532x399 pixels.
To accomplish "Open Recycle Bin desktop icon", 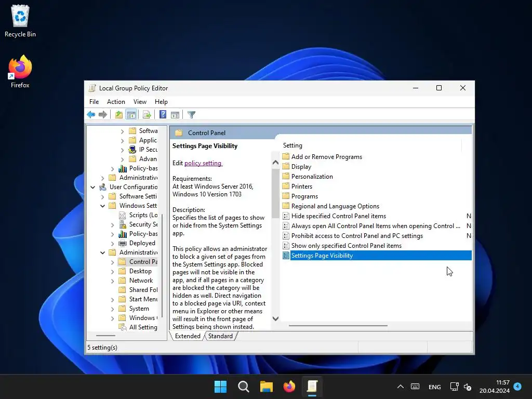I will [x=20, y=21].
